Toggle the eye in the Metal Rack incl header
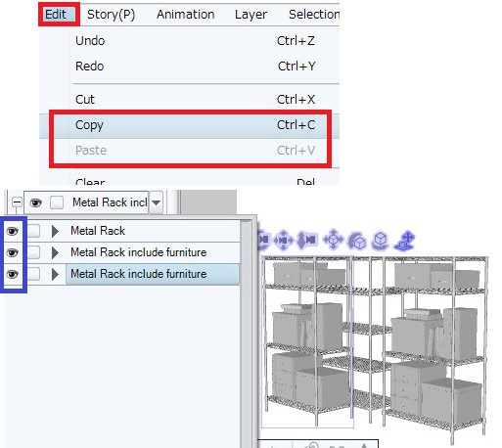This screenshot has width=502, height=448. coord(35,202)
